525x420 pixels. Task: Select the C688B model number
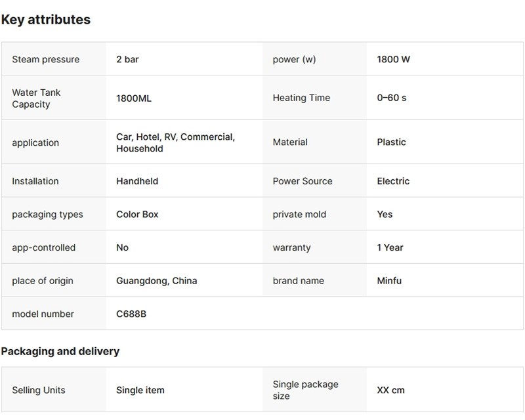click(131, 314)
